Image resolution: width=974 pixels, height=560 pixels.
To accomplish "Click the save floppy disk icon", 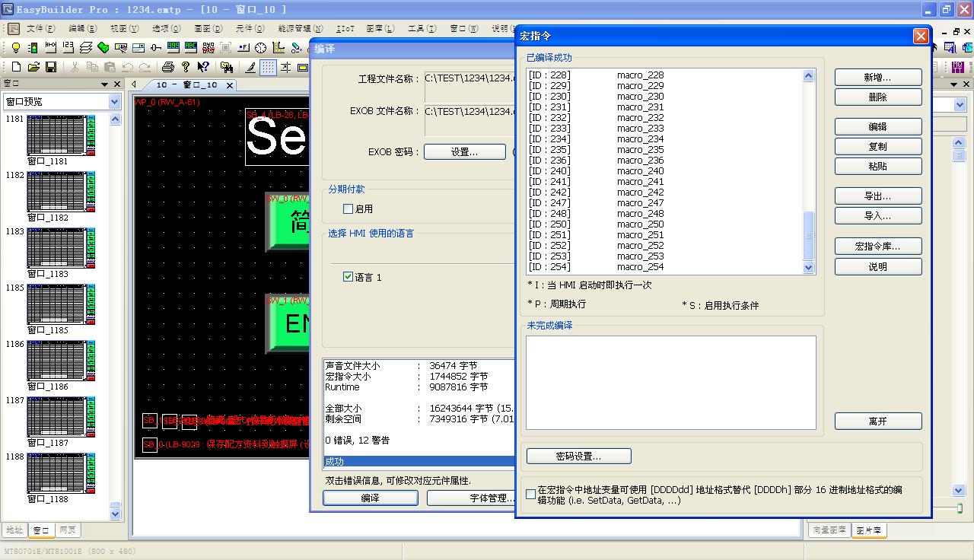I will pos(51,67).
